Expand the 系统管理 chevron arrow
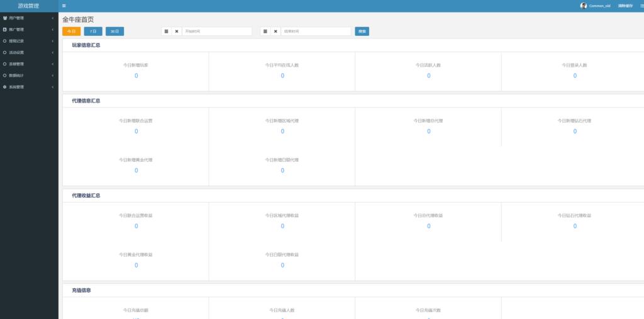644x319 pixels. pos(52,87)
